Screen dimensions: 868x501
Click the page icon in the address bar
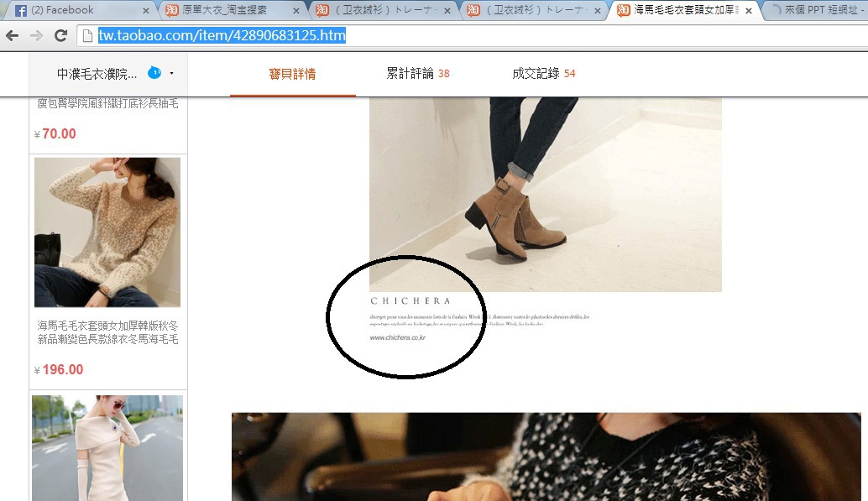point(87,35)
